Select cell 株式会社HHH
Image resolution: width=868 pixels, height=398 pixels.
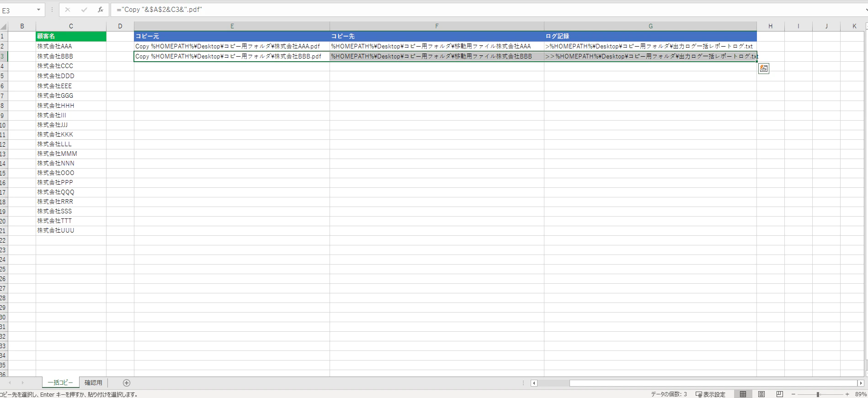[x=71, y=106]
